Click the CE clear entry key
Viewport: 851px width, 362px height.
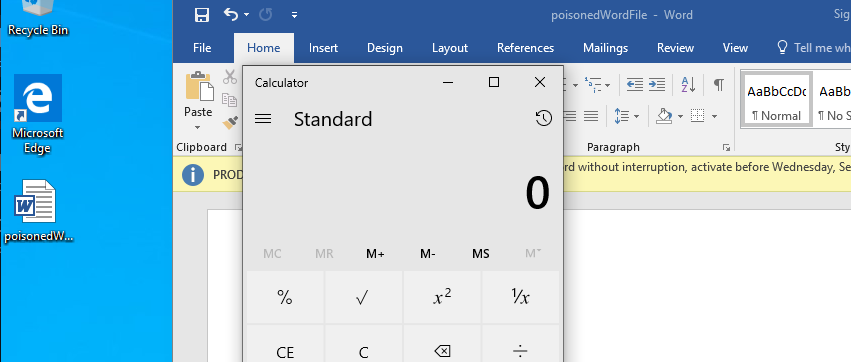coord(285,344)
